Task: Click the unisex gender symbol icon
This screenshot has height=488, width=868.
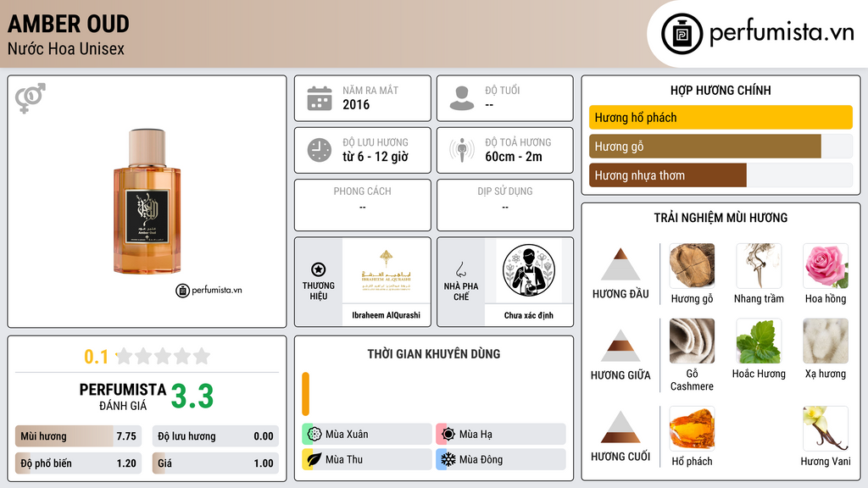Action: click(30, 98)
